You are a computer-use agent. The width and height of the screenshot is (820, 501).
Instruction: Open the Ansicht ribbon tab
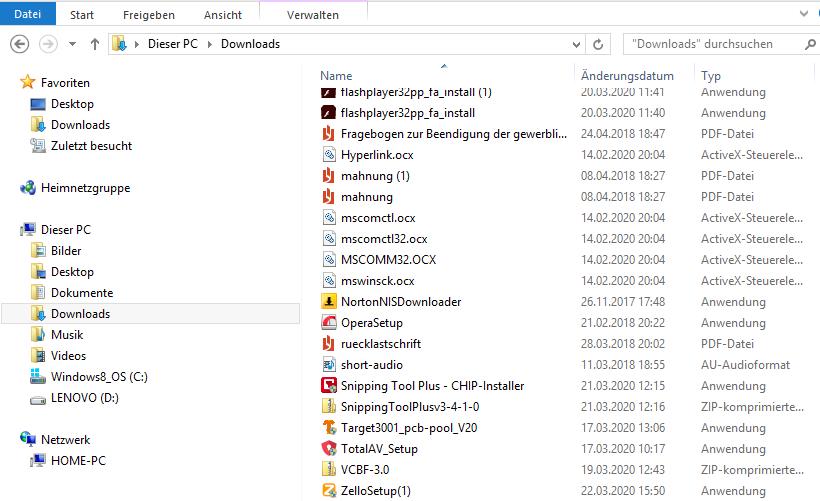pos(223,15)
